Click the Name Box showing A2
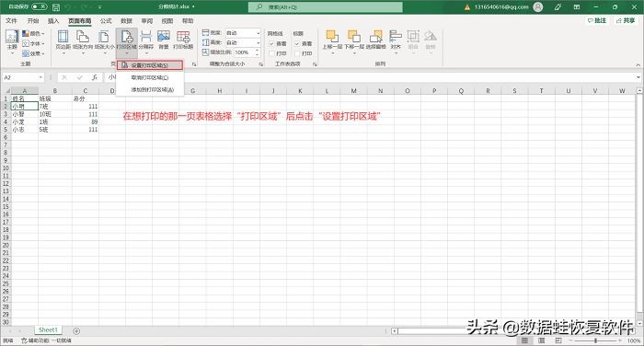This screenshot has height=346, width=644. (x=20, y=77)
